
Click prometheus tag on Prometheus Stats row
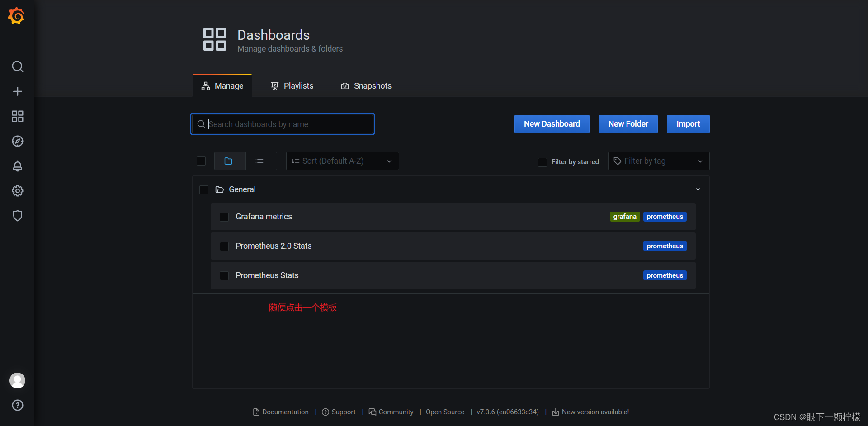665,275
